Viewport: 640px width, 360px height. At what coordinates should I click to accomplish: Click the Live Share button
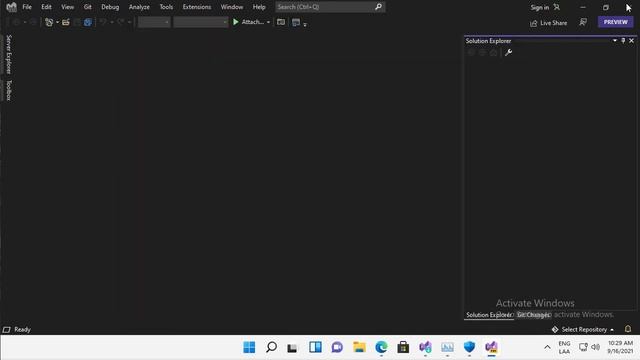548,23
